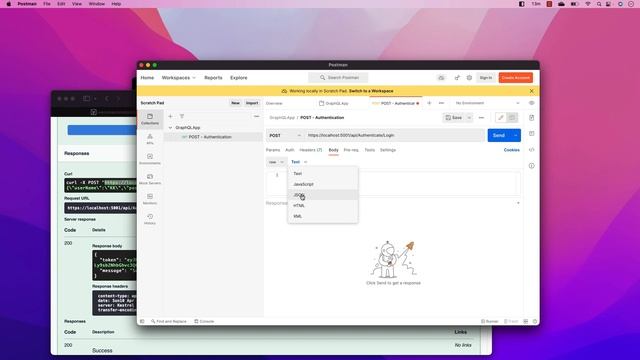
Task: Click the Search Postman field
Action: pos(338,78)
